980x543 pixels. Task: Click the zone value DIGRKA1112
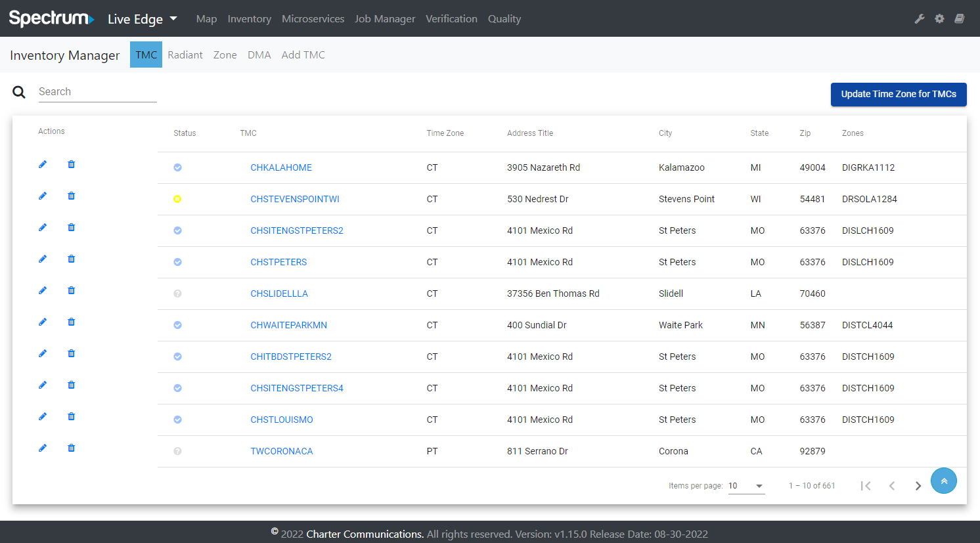pos(868,167)
